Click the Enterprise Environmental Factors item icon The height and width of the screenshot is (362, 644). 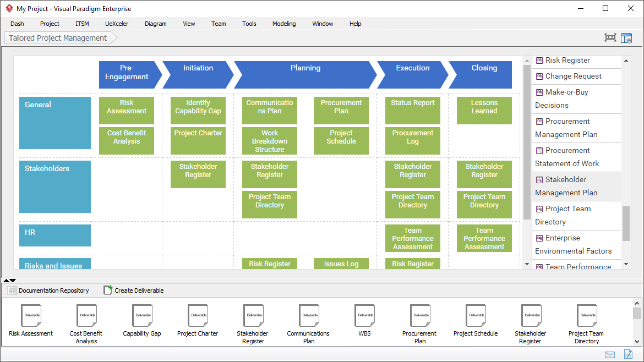click(539, 238)
